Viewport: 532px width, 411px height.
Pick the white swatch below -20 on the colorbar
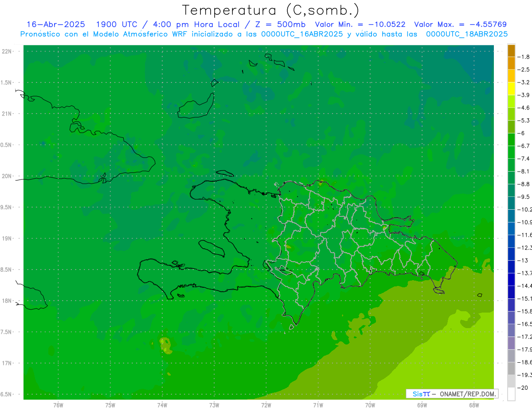point(511,394)
